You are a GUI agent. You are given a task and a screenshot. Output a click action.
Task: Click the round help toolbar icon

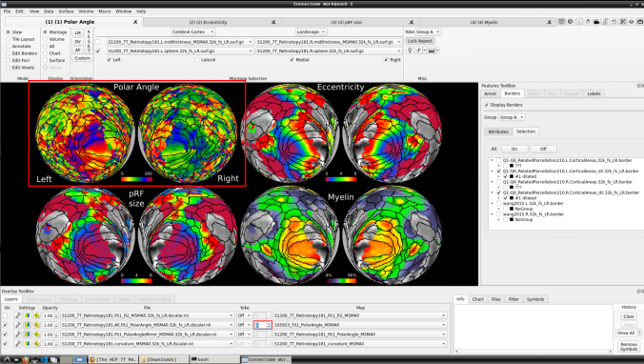click(571, 22)
